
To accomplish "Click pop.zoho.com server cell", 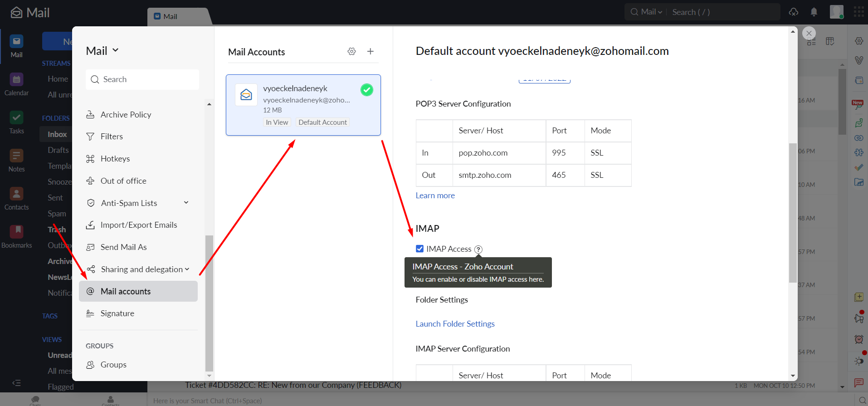I will point(499,153).
